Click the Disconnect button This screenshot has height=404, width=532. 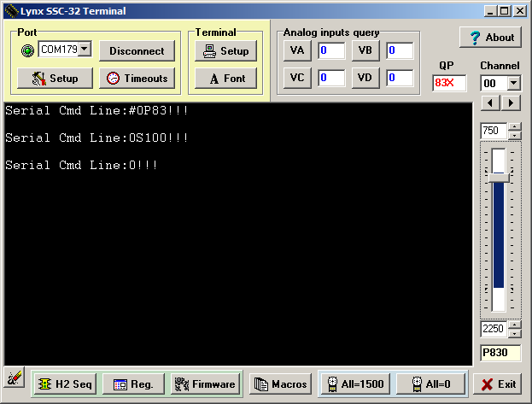pyautogui.click(x=137, y=51)
